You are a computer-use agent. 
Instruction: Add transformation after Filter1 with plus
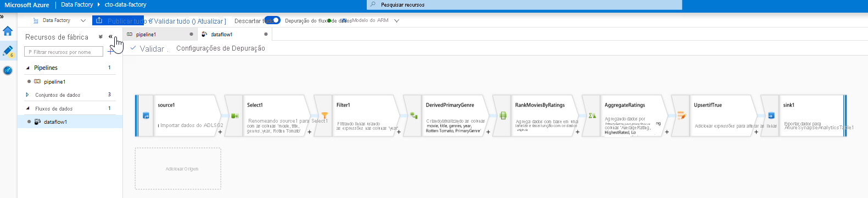(399, 132)
